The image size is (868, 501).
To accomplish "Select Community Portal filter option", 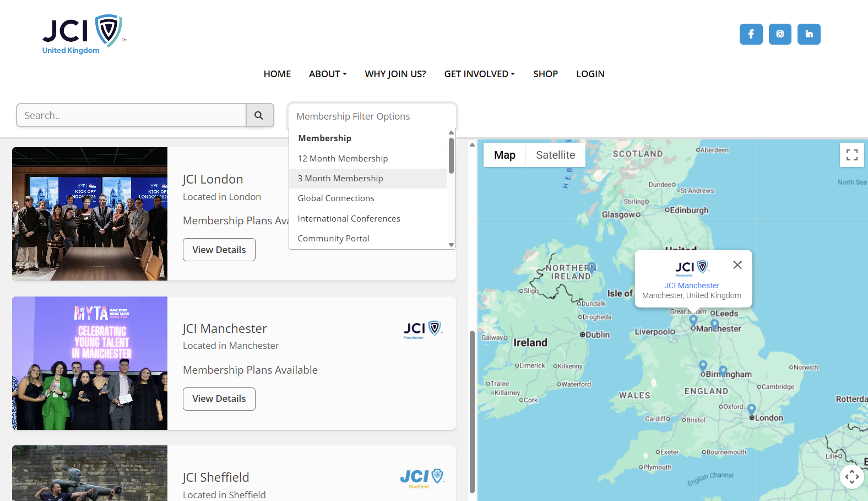I will tap(368, 239).
